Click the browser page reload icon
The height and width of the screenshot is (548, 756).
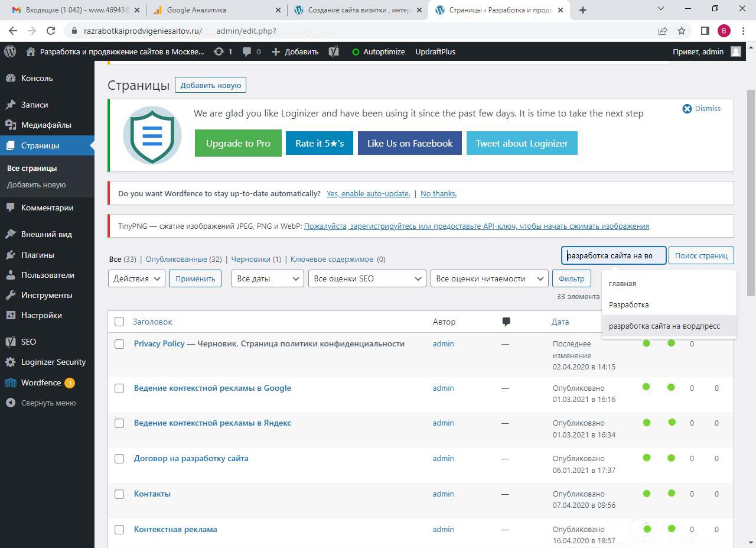(x=51, y=31)
